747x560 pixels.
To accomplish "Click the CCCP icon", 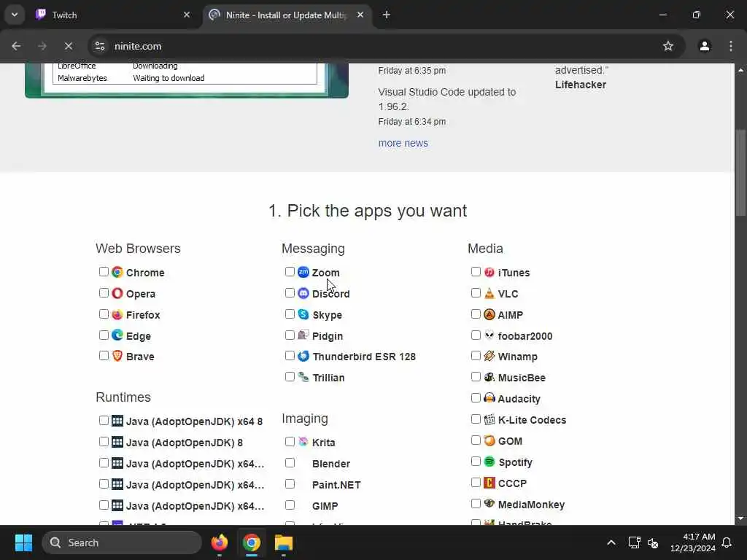I will pyautogui.click(x=489, y=483).
